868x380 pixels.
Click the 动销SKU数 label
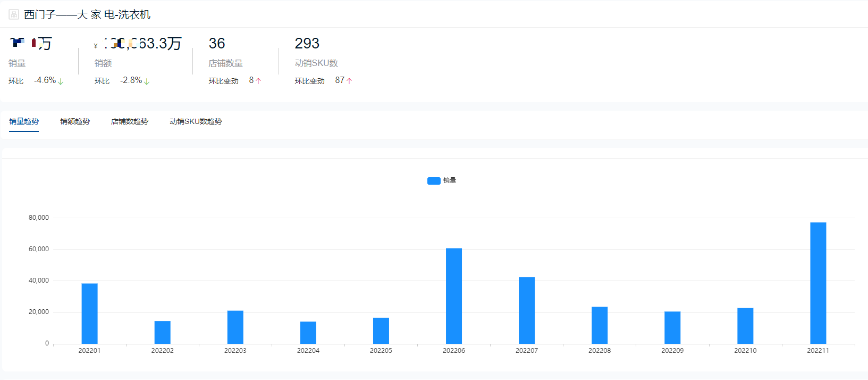click(316, 63)
